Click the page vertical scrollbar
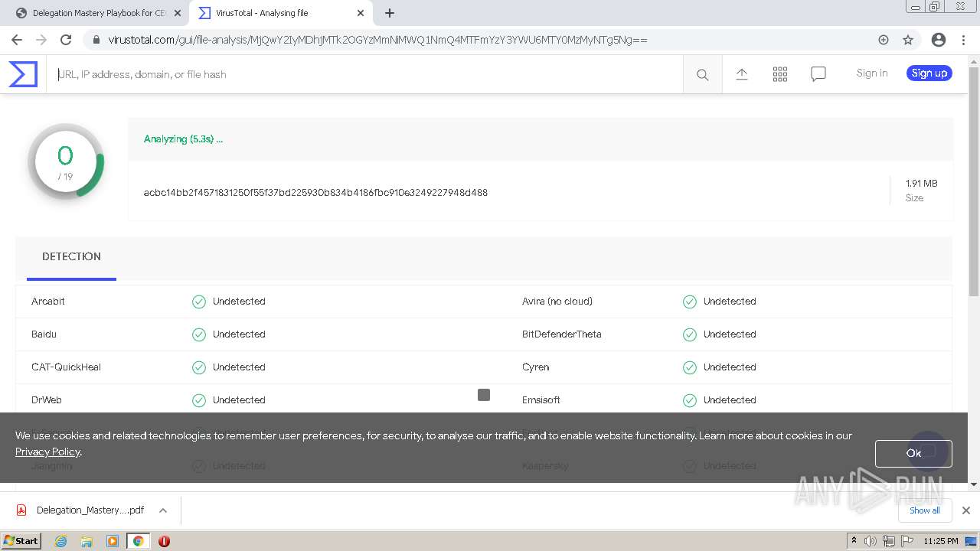Screen dimensions: 980x551 coord(974,181)
